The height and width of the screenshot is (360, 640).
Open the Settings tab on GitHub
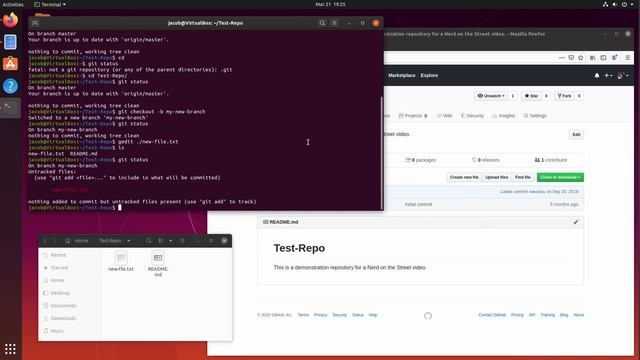click(x=535, y=116)
